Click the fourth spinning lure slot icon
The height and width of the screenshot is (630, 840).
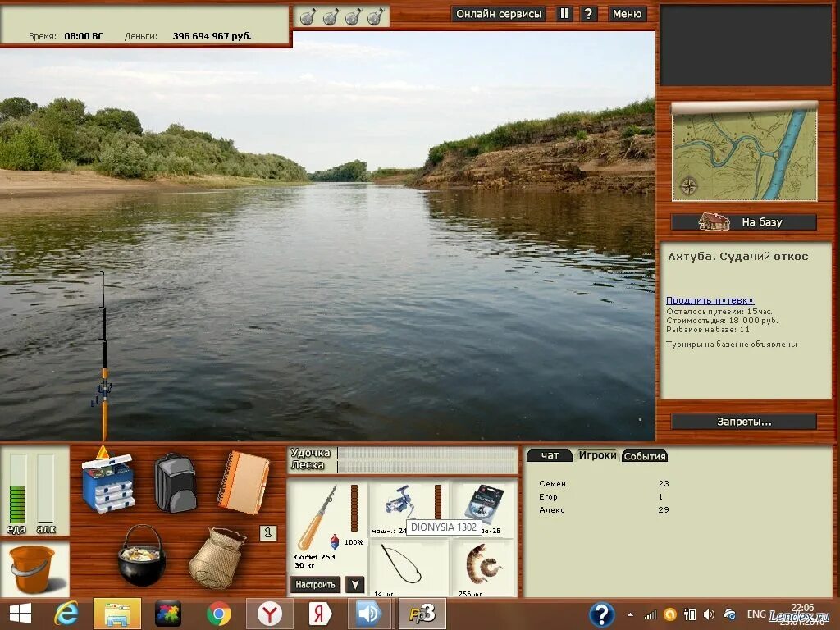[376, 16]
